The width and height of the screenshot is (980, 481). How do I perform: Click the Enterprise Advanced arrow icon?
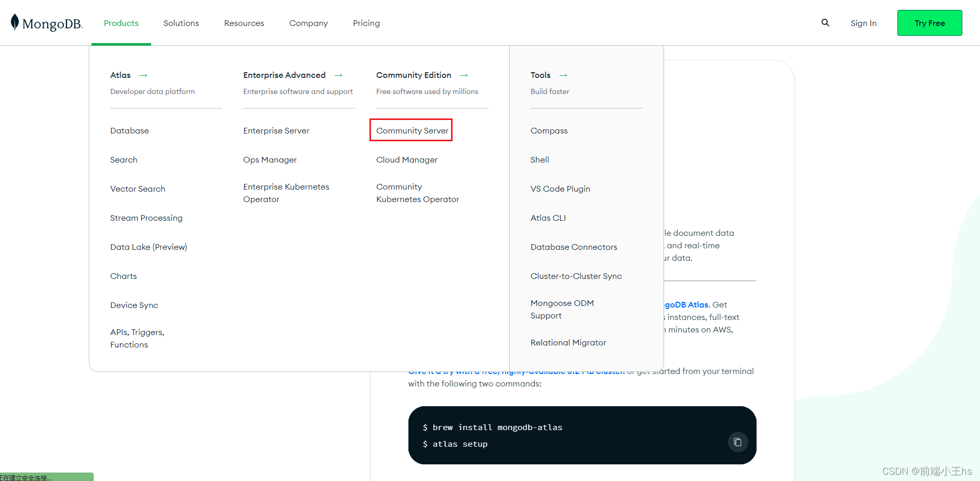339,75
